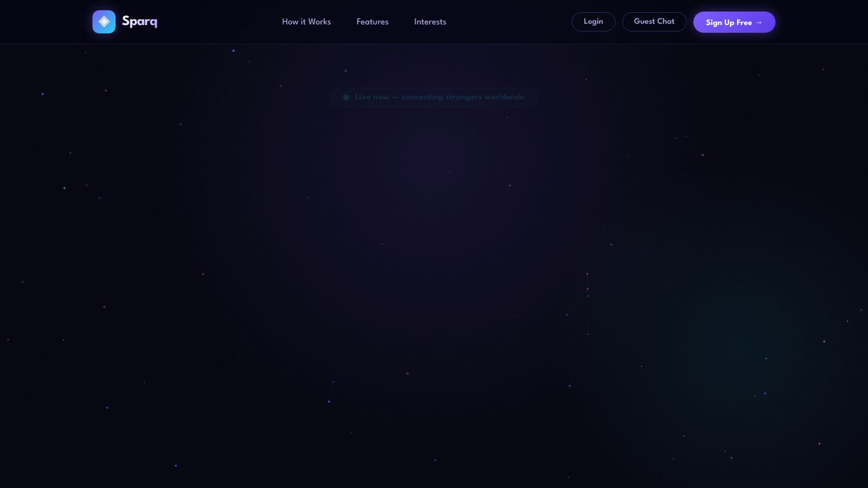Click the arrow in Sign Up Free

click(x=759, y=22)
